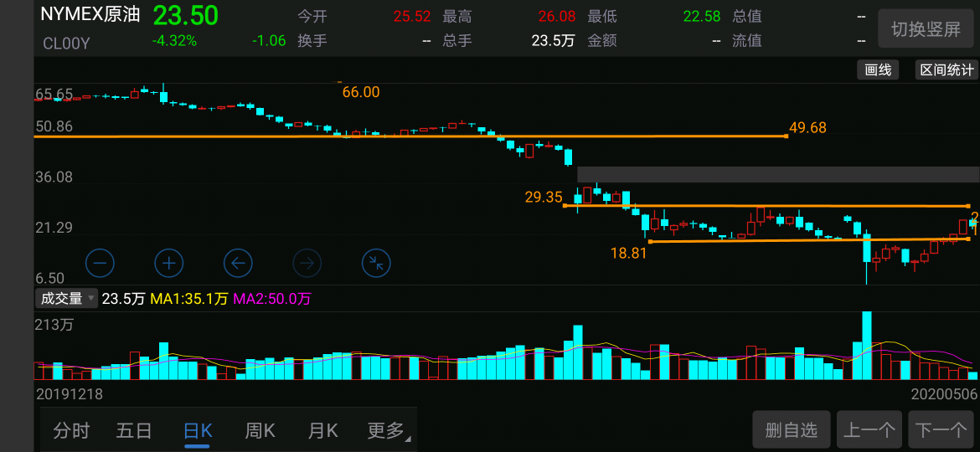The image size is (980, 452).
Task: Click the 50.86 price axis label
Action: pyautogui.click(x=54, y=126)
